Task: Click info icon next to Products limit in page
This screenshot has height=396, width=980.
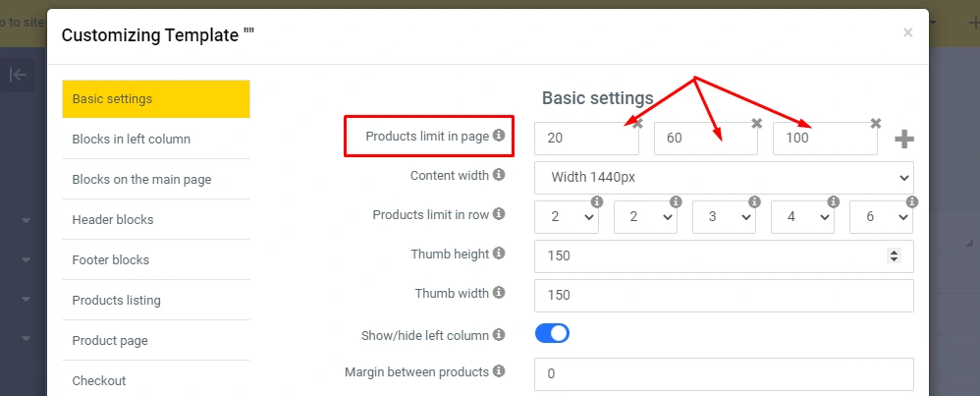Action: click(499, 136)
